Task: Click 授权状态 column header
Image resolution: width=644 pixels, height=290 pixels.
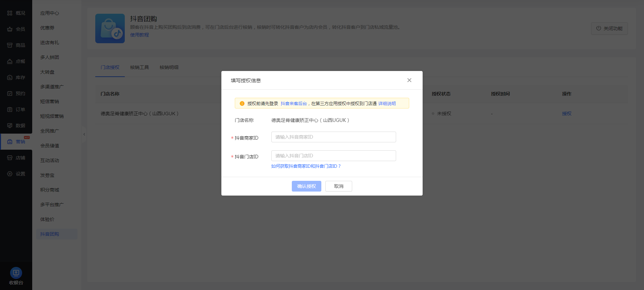Action: [x=441, y=94]
